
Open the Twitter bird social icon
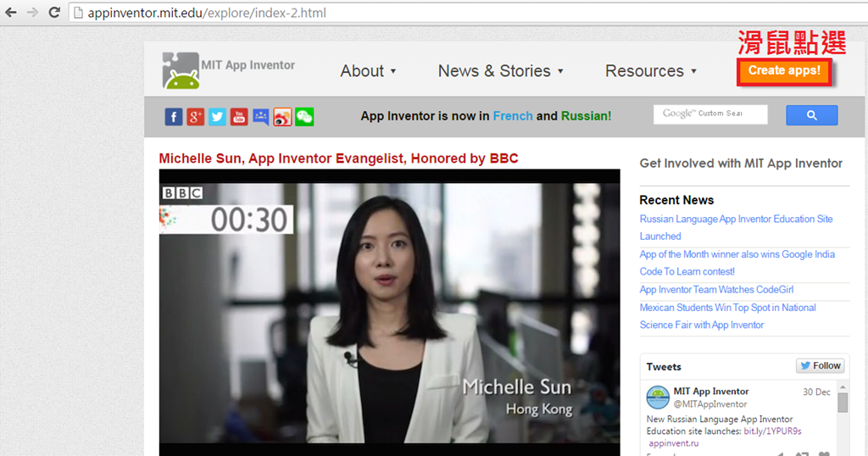pyautogui.click(x=217, y=117)
